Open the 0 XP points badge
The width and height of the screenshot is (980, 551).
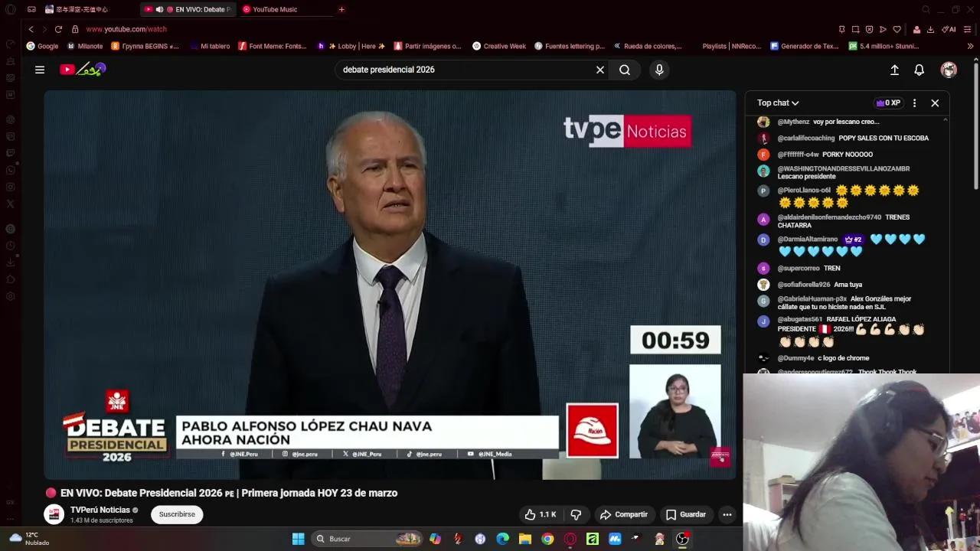888,103
